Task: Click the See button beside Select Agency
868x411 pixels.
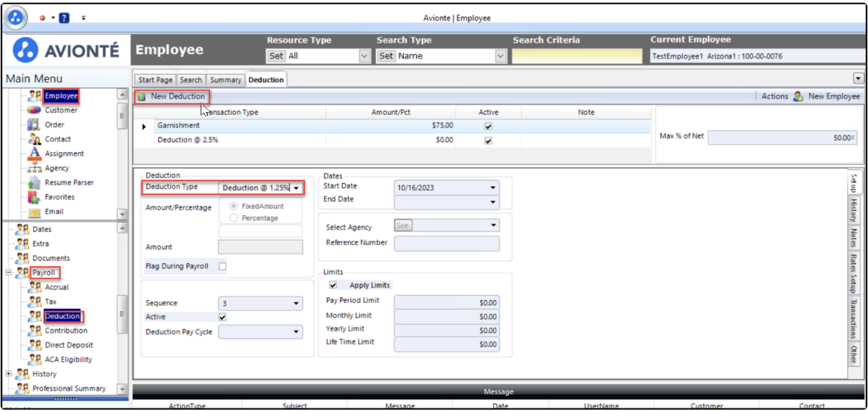Action: coord(403,226)
